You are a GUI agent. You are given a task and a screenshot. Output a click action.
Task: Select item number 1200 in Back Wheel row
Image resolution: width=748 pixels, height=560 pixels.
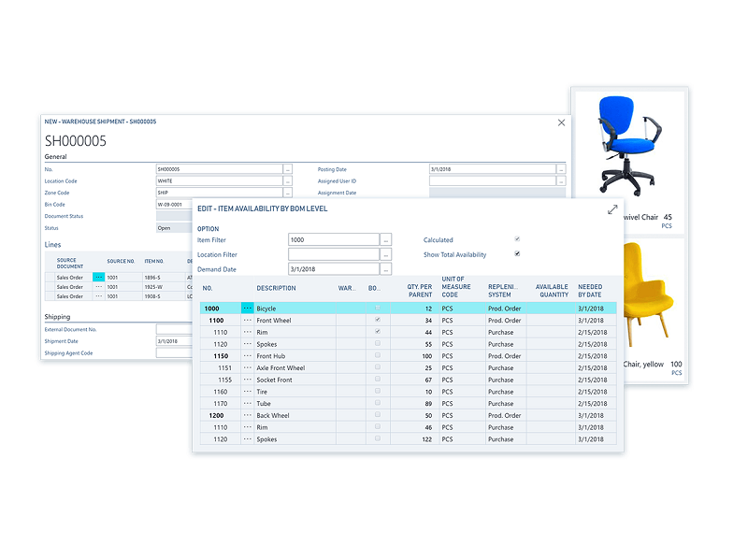pyautogui.click(x=216, y=415)
